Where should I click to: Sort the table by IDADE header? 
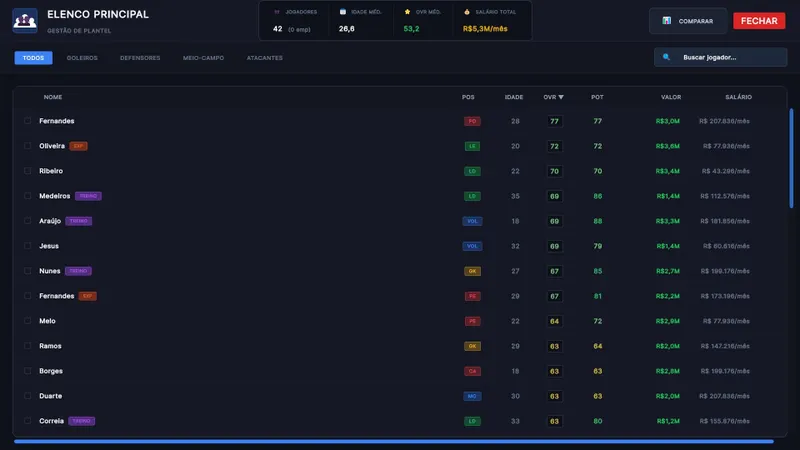(514, 97)
